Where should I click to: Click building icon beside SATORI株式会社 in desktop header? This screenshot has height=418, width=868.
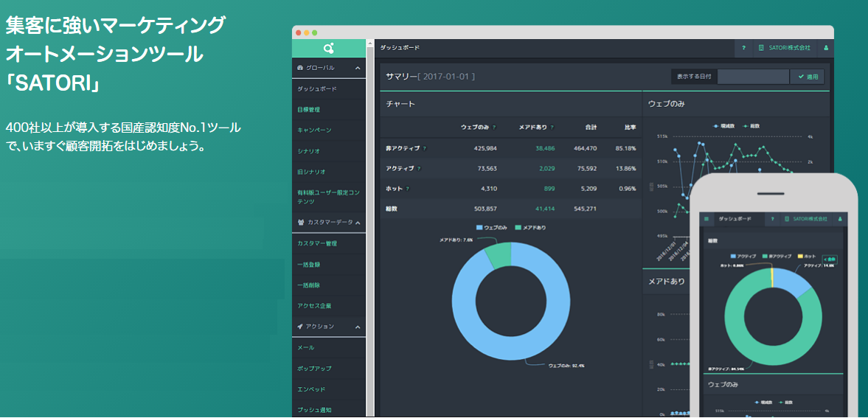pyautogui.click(x=762, y=48)
